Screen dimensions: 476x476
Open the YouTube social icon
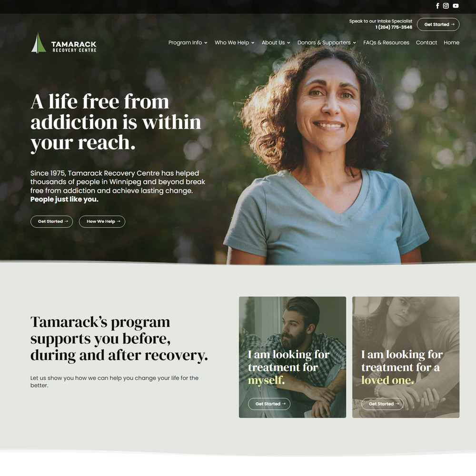click(x=456, y=6)
